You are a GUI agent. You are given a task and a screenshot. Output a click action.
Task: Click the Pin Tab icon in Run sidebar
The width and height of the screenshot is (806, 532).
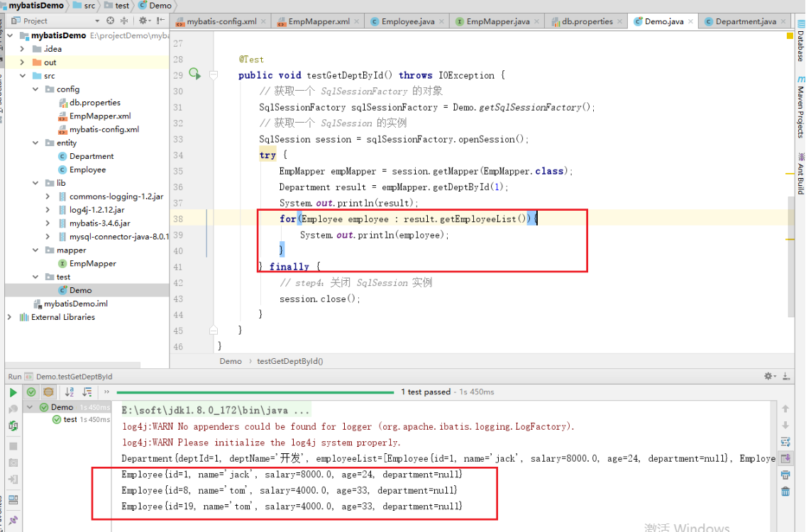pos(13,521)
